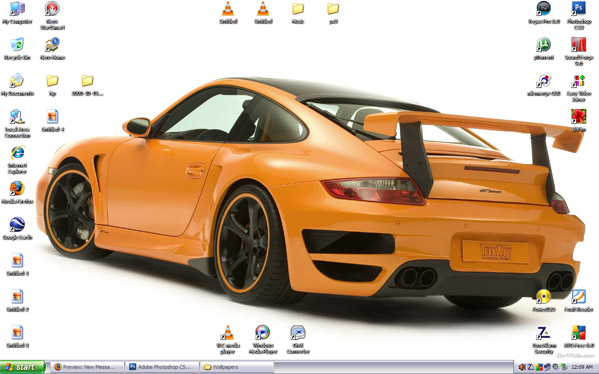
Task: Switch to the Wallpapers folder window
Action: (x=237, y=367)
